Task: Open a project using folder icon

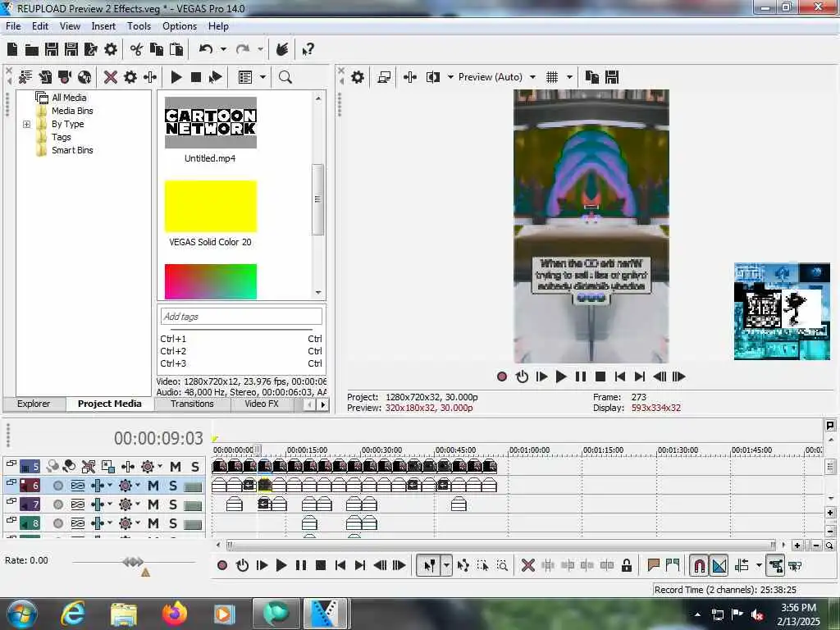Action: click(32, 50)
